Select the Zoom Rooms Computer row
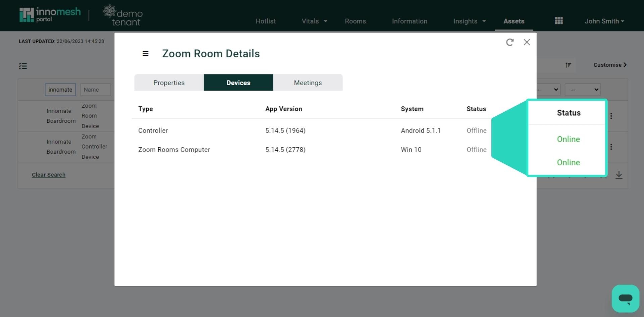Image resolution: width=644 pixels, height=317 pixels. click(x=312, y=150)
